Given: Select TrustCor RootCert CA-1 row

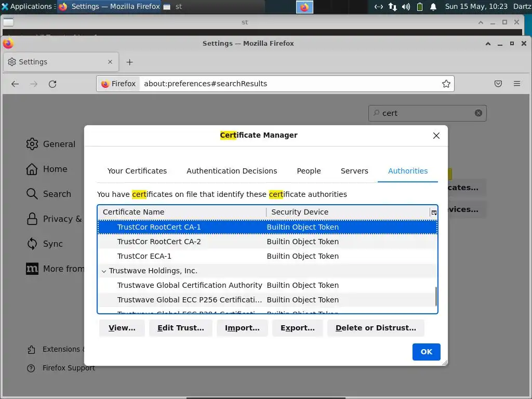Looking at the screenshot, I should coord(268,227).
